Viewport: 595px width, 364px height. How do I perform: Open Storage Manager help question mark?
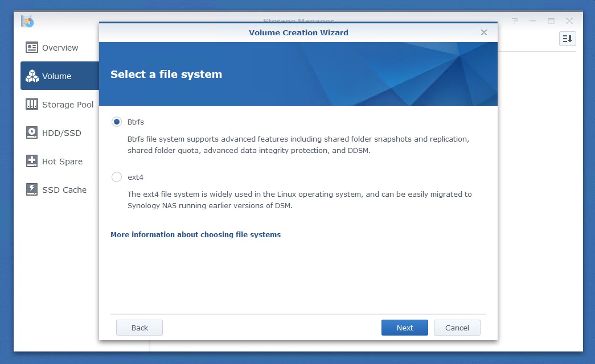tap(515, 21)
